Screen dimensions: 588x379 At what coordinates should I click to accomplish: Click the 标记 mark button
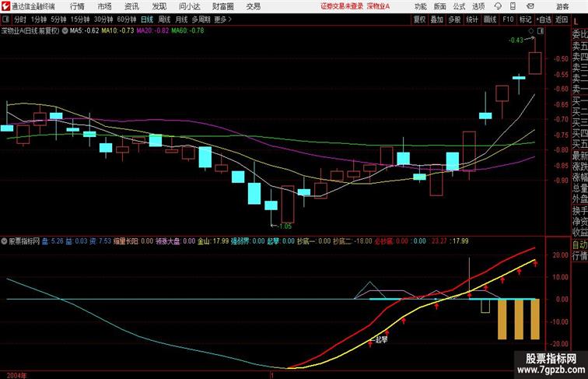pos(525,19)
